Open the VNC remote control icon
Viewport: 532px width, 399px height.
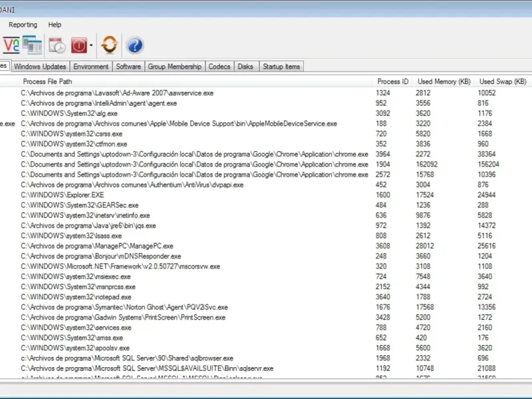tap(11, 45)
